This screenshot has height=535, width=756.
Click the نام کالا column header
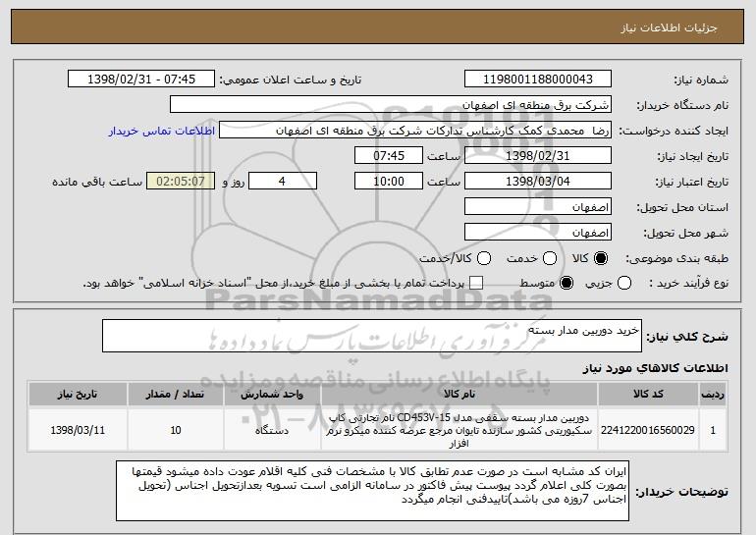point(459,395)
